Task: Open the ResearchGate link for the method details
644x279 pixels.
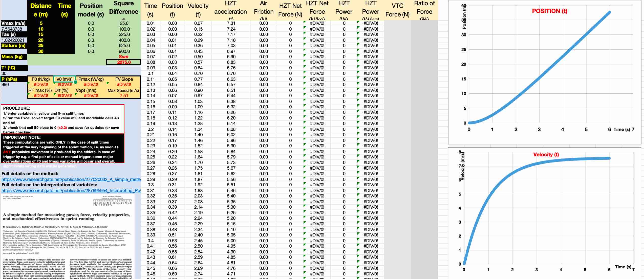Action: [71, 179]
